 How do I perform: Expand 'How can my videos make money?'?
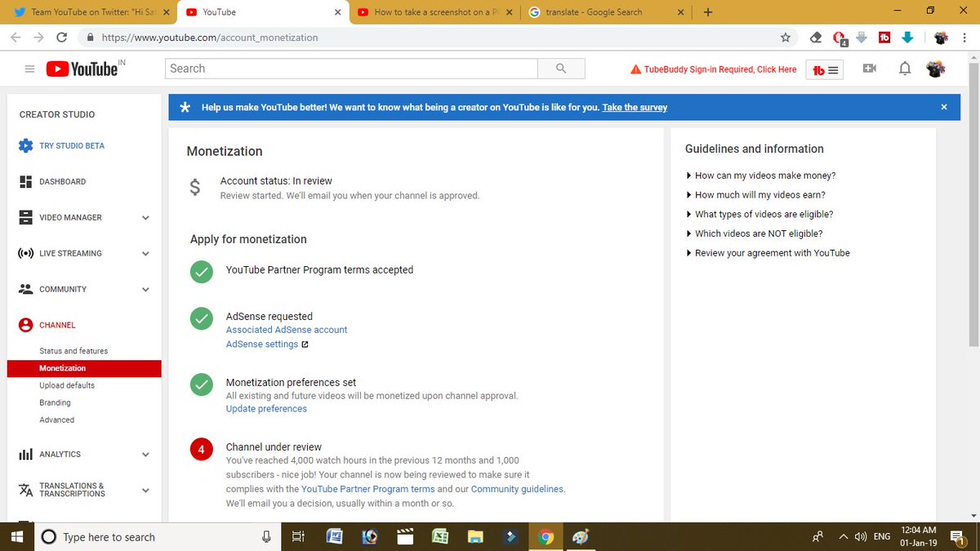760,176
